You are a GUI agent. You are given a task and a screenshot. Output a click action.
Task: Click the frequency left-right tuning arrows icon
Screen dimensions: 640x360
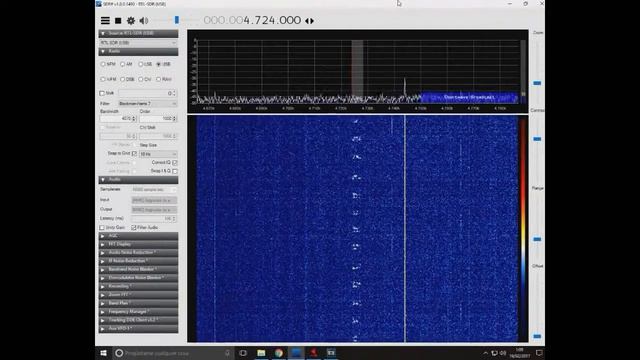309,21
